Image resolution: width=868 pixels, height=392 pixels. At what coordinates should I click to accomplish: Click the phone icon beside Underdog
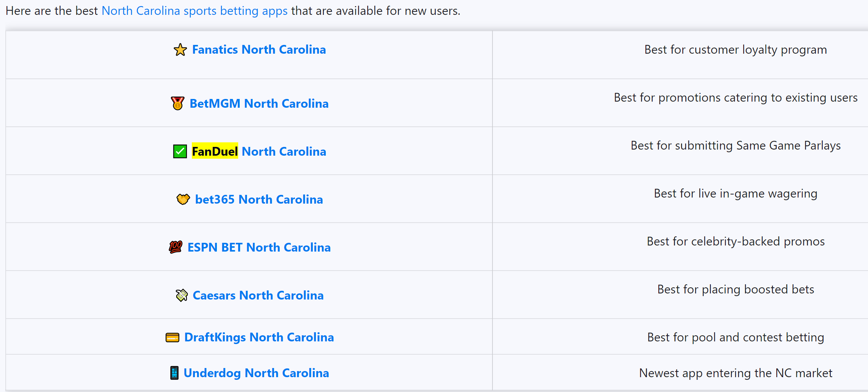(x=174, y=373)
